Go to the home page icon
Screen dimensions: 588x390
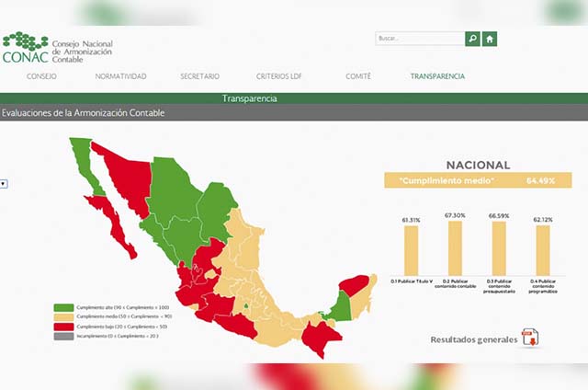click(491, 39)
